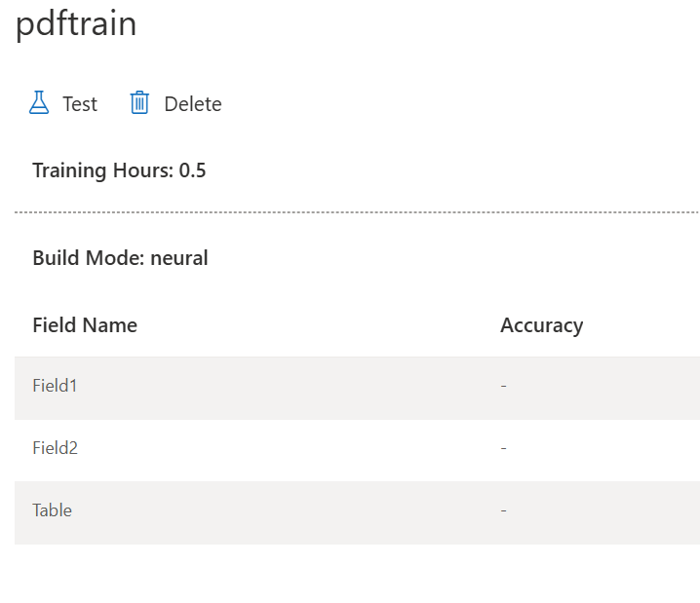Click the accuracy dash for Table

(x=504, y=510)
